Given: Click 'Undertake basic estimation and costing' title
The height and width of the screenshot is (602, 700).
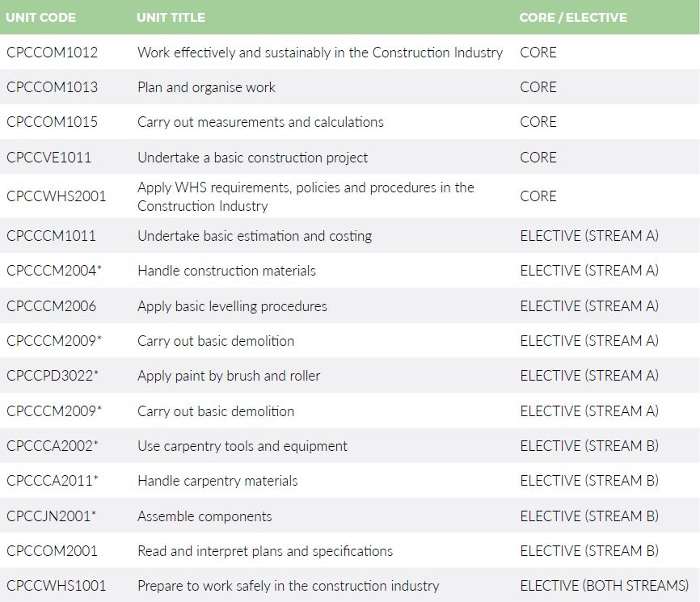Looking at the screenshot, I should tap(255, 236).
